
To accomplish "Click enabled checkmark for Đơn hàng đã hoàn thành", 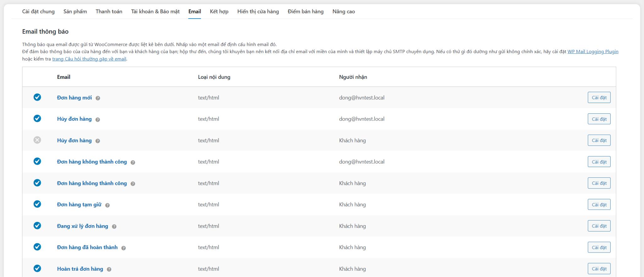I will [x=37, y=247].
